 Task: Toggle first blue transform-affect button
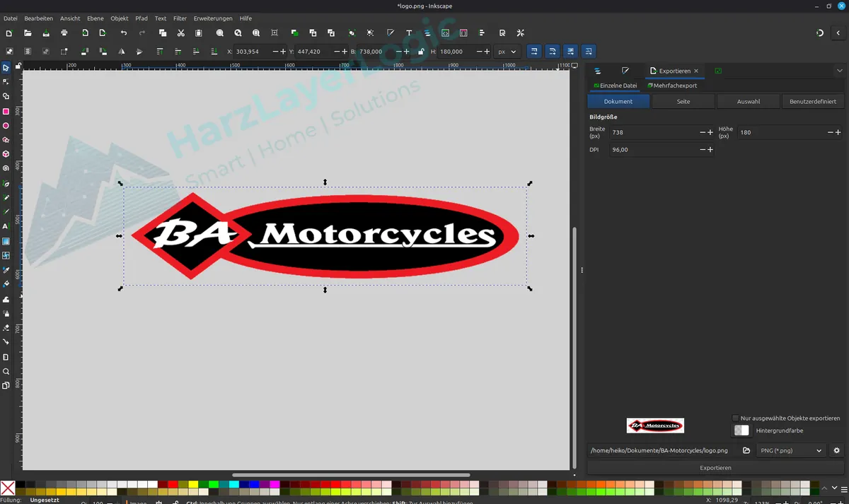coord(534,52)
